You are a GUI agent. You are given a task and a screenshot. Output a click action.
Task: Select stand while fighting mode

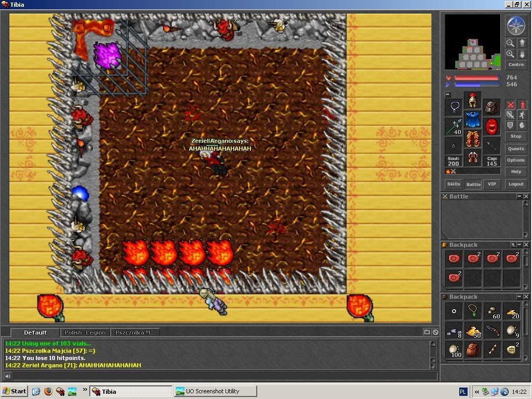tap(522, 105)
